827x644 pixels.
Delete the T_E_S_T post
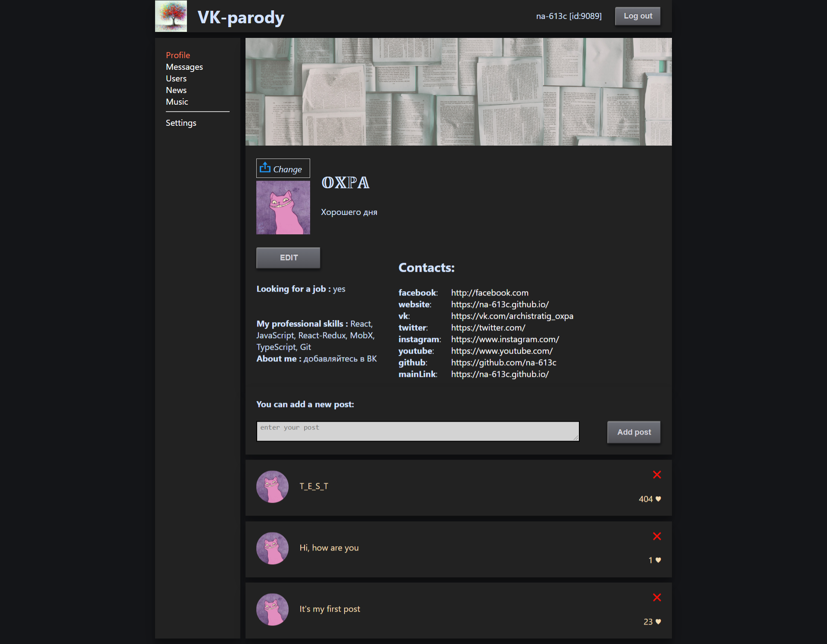656,475
